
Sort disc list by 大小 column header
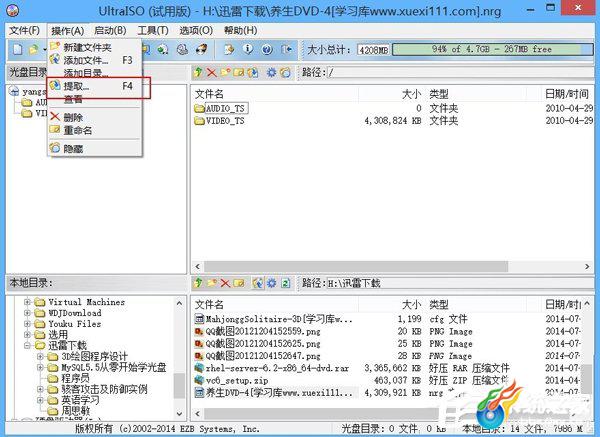click(x=412, y=94)
